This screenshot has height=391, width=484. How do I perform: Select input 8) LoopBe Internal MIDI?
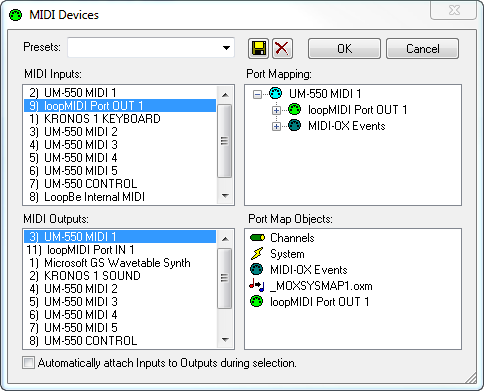click(120, 197)
